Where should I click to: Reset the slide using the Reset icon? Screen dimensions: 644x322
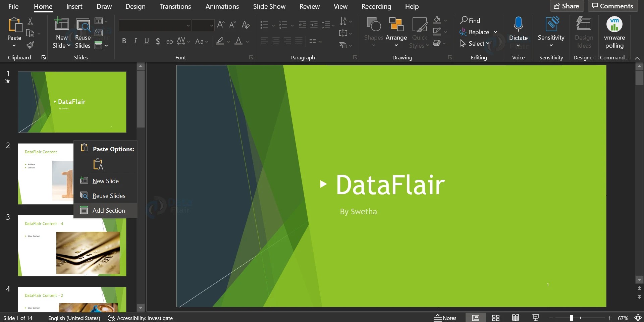tap(99, 33)
